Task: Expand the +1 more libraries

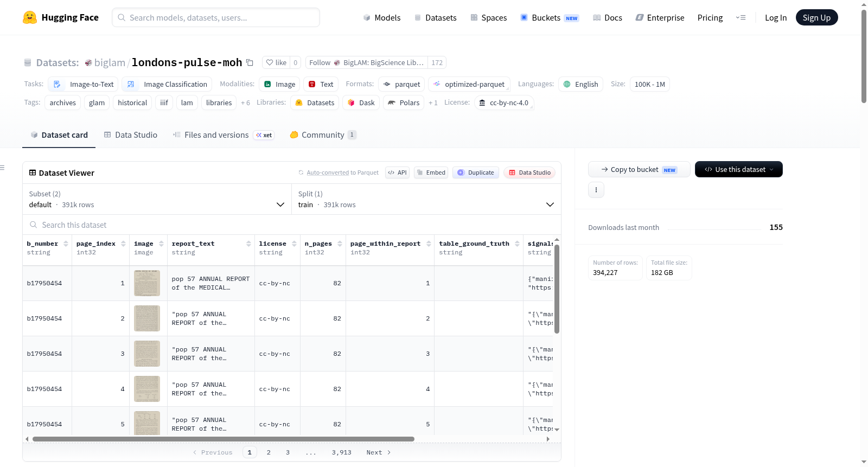Action: point(433,103)
